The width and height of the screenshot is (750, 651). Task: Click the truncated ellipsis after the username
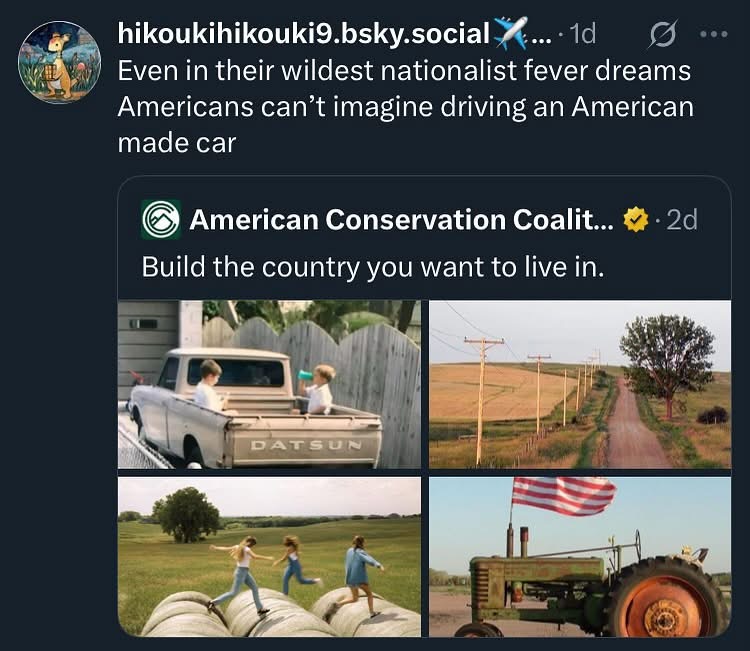pyautogui.click(x=540, y=36)
